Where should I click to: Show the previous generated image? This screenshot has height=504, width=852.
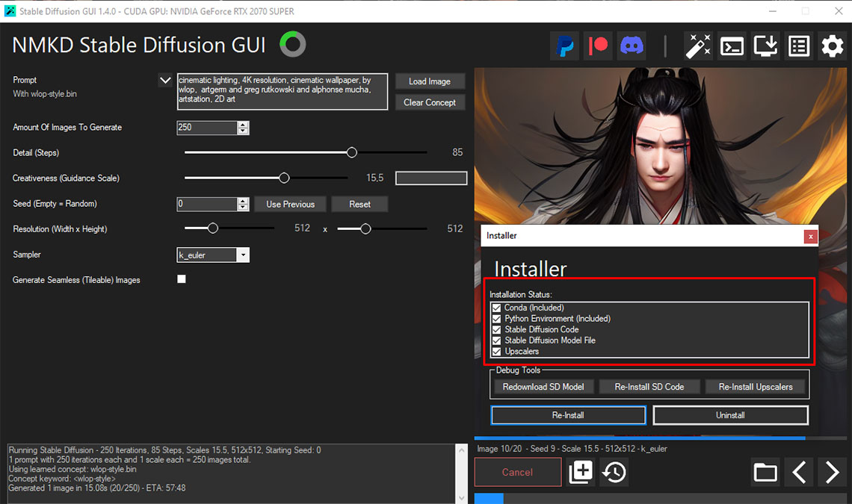click(799, 472)
